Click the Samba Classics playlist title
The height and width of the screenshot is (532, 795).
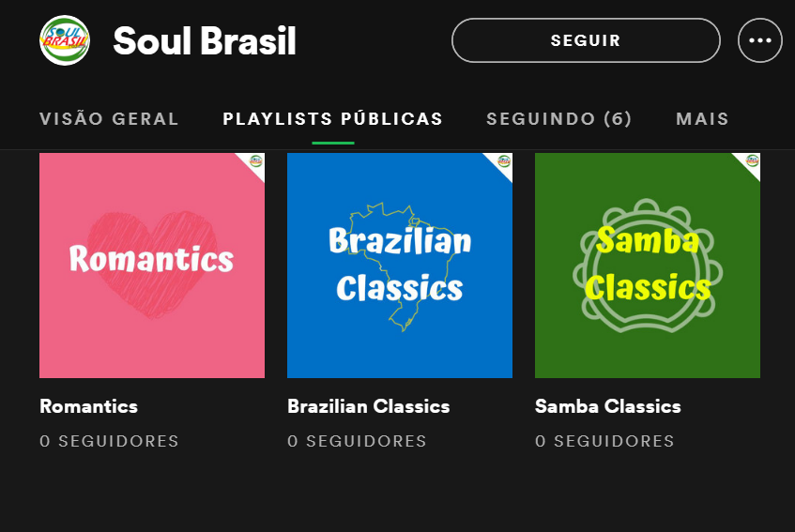[x=607, y=406]
